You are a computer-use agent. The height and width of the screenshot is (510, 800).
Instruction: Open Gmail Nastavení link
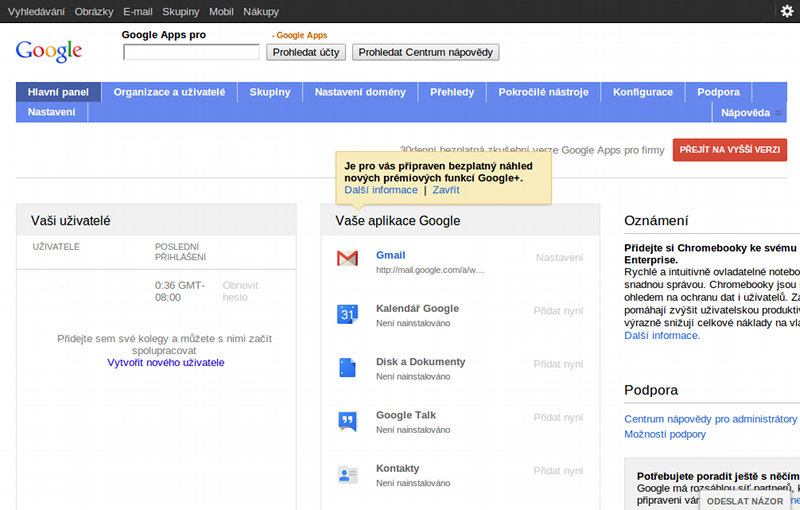click(559, 258)
